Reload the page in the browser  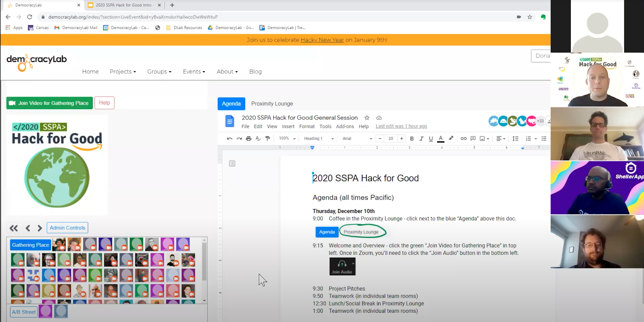29,17
